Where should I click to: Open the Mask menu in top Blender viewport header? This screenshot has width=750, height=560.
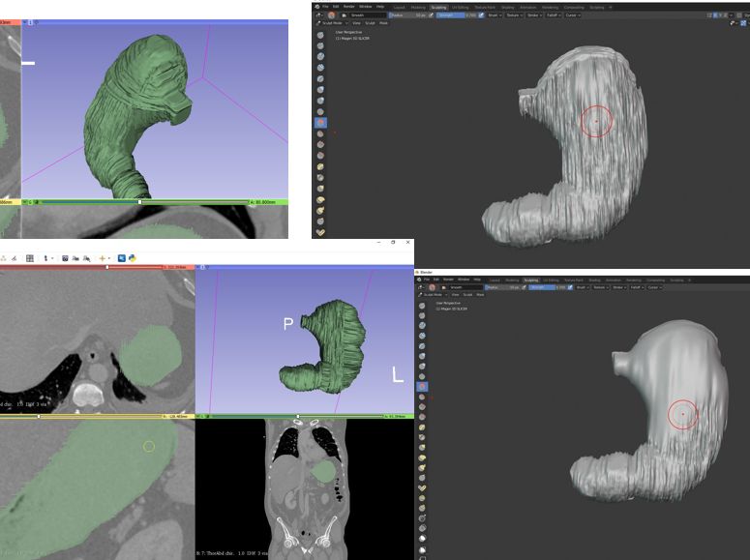point(383,23)
